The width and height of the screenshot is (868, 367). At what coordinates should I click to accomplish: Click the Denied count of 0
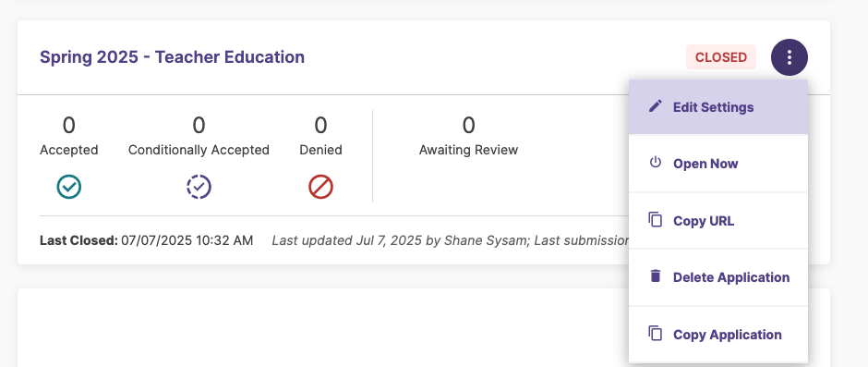coord(320,126)
